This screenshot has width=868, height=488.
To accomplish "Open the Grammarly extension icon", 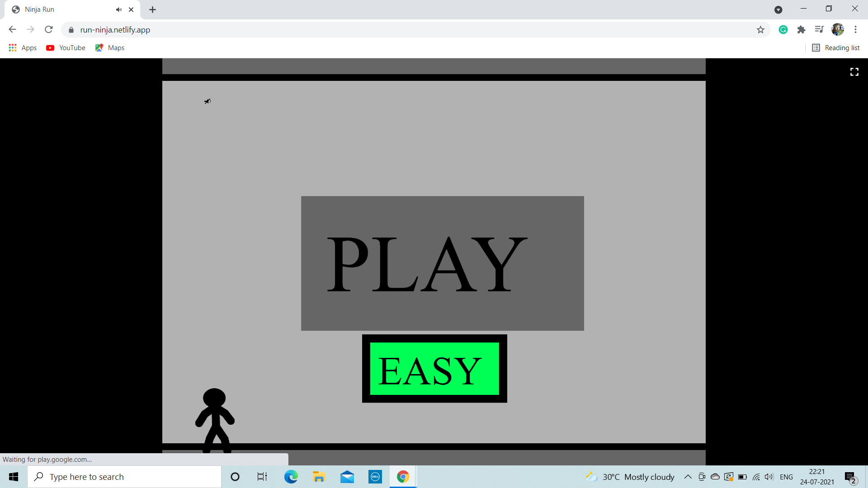I will tap(783, 30).
